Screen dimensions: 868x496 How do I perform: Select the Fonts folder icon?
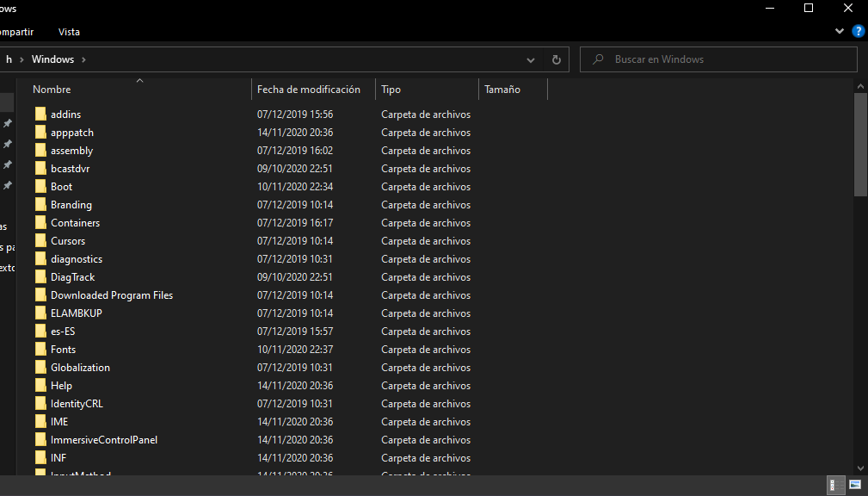point(40,349)
